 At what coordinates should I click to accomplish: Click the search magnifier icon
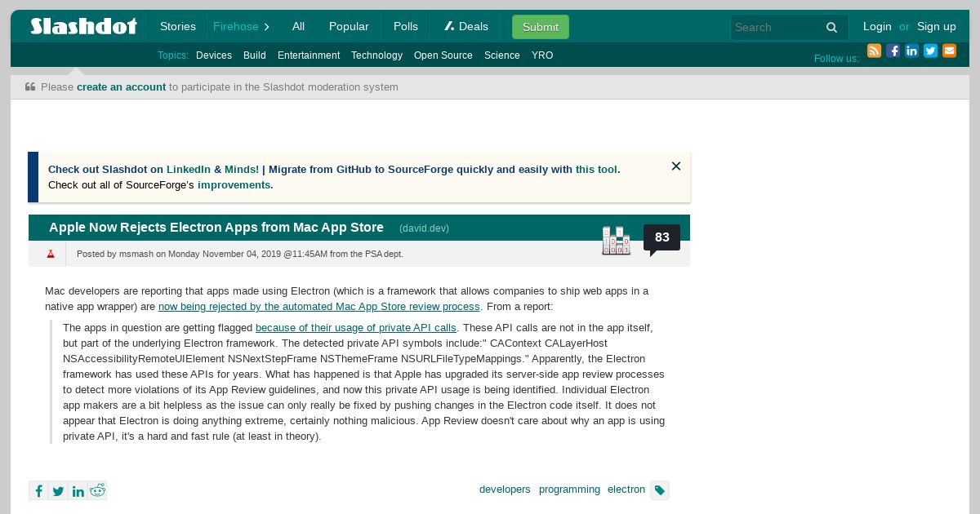831,27
